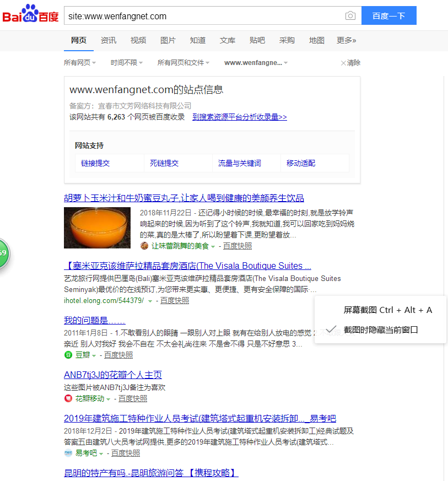Screen dimensions: 448x481
Task: Click the green floating circle badge
Action: click(4, 253)
